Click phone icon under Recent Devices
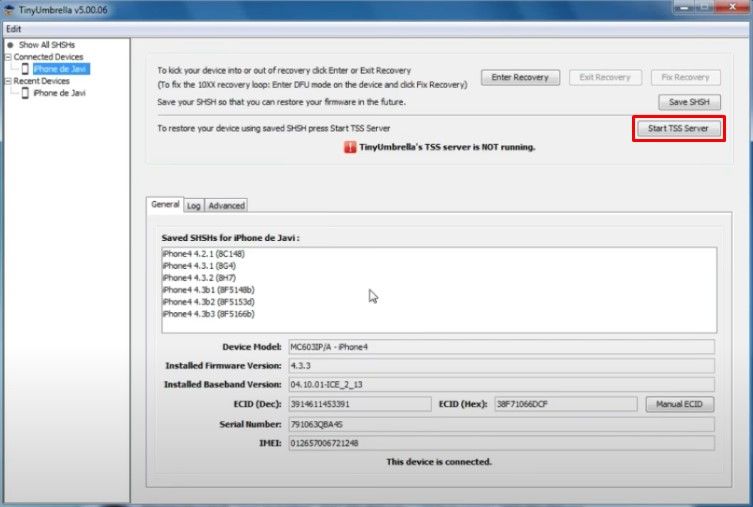The height and width of the screenshot is (507, 753). [26, 93]
